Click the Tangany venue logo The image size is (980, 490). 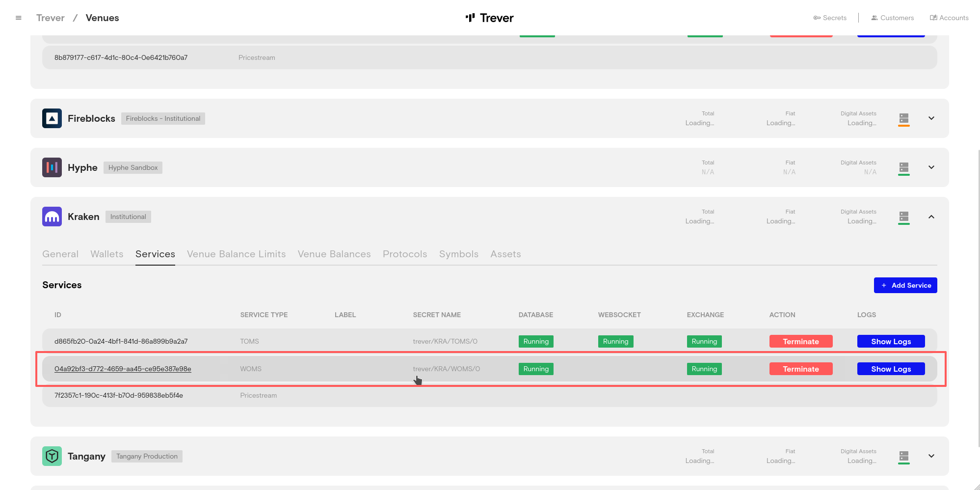(52, 456)
